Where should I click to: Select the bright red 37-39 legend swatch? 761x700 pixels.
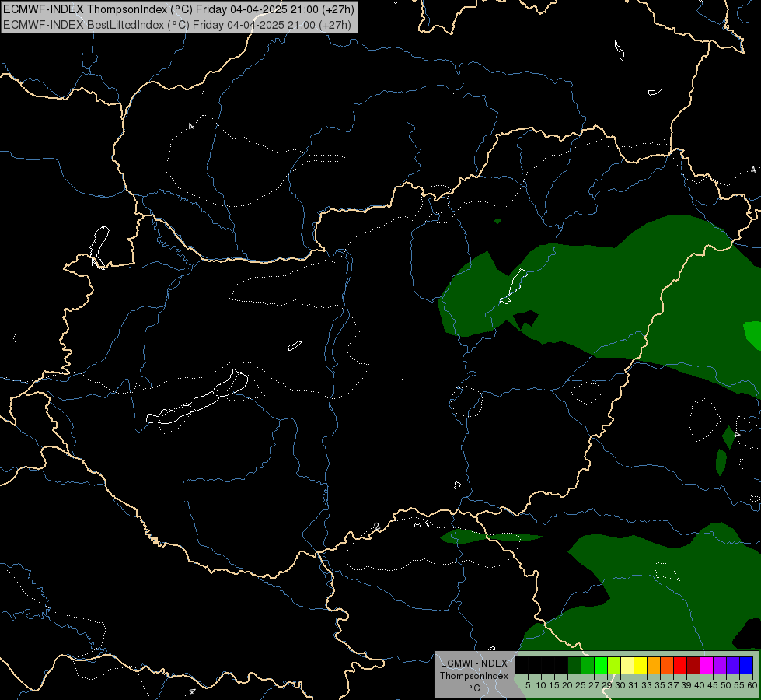(x=680, y=665)
